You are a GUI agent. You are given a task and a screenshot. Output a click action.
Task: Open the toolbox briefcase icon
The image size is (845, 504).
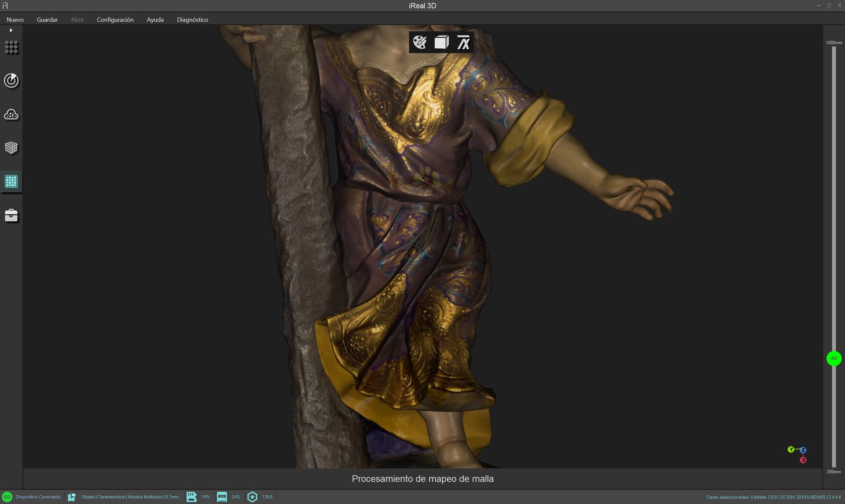point(11,215)
